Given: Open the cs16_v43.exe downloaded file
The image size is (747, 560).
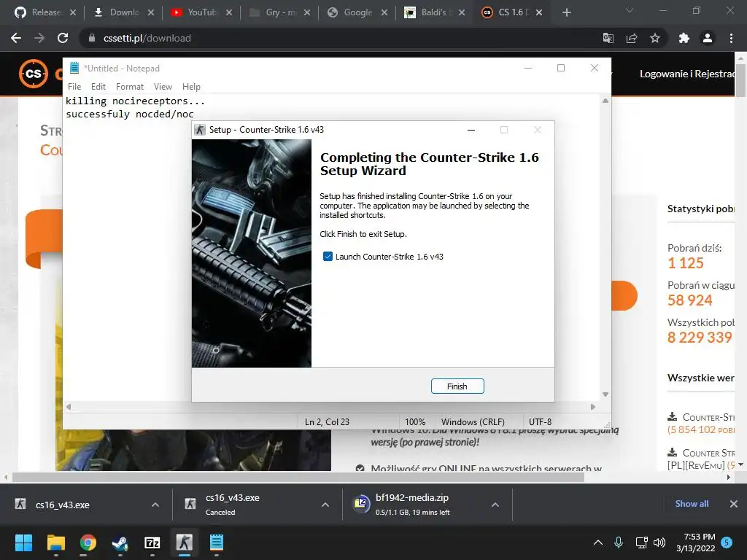Looking at the screenshot, I should [63, 505].
